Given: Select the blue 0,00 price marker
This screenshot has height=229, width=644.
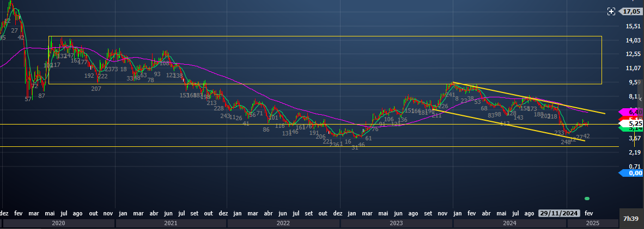Looking at the screenshot, I should click(x=631, y=173).
